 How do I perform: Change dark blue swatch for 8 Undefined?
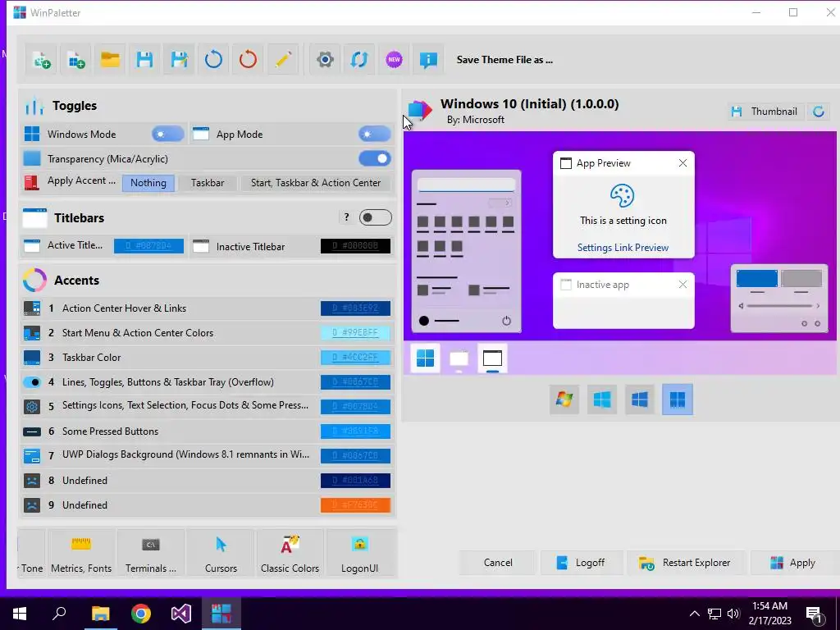(355, 481)
